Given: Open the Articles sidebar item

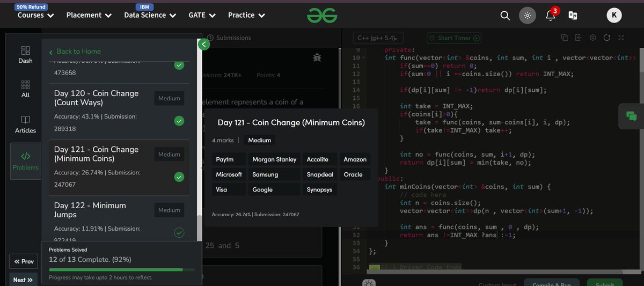Looking at the screenshot, I should (x=25, y=124).
